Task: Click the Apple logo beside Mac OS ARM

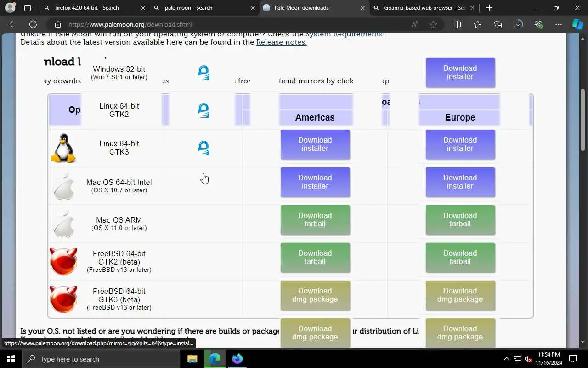Action: click(64, 224)
